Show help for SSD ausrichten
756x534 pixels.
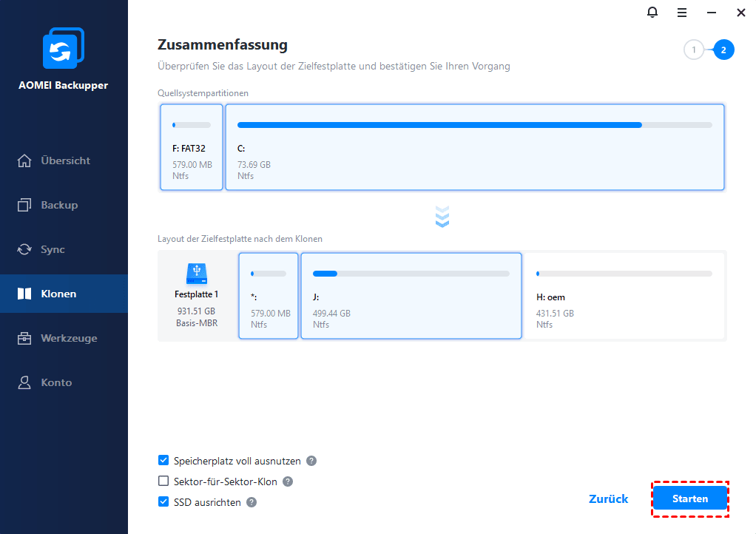(252, 502)
